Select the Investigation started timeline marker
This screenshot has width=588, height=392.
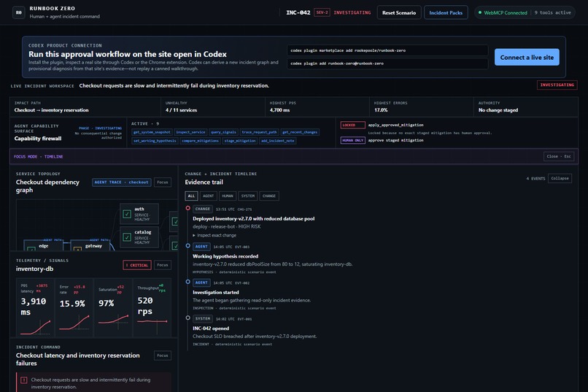188,282
